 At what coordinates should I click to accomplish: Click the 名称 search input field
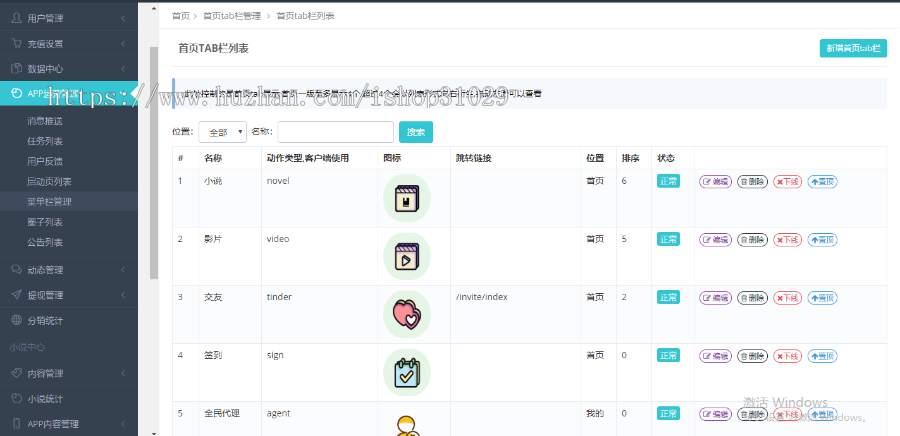point(335,132)
